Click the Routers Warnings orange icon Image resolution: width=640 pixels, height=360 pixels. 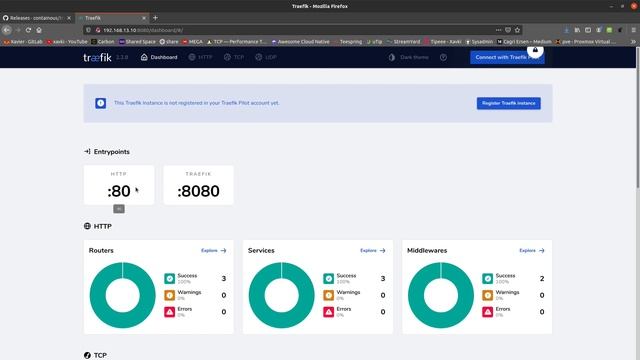pyautogui.click(x=169, y=295)
